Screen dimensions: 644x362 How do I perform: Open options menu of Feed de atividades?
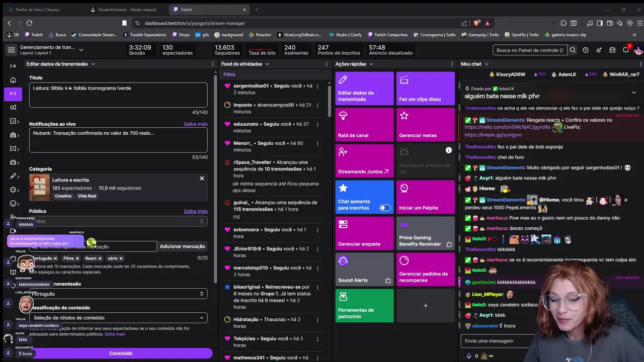[x=327, y=64]
